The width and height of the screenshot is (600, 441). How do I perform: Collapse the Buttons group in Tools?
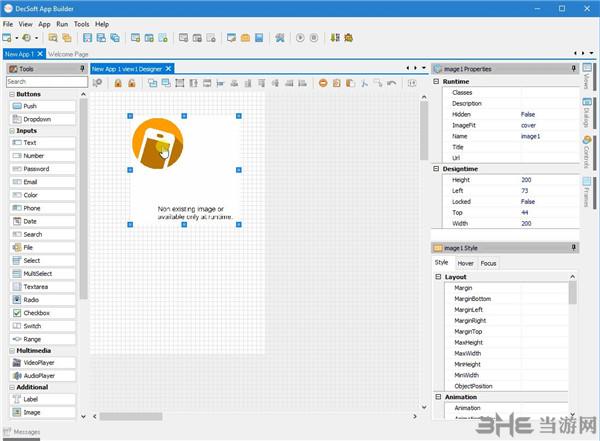pyautogui.click(x=12, y=94)
